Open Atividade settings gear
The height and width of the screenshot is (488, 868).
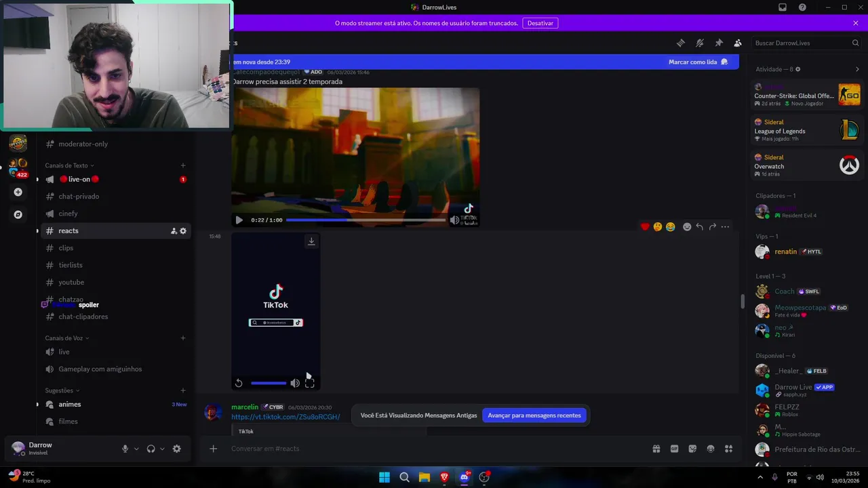point(797,69)
